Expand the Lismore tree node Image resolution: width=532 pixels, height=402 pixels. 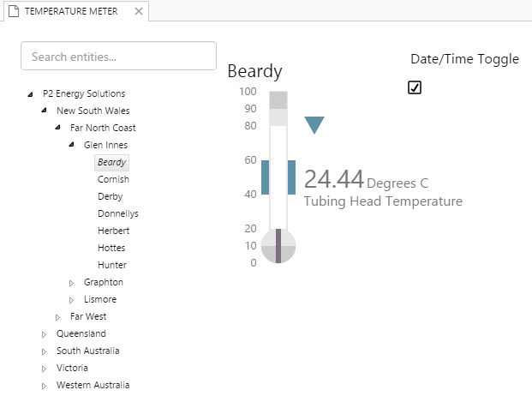[x=72, y=300]
